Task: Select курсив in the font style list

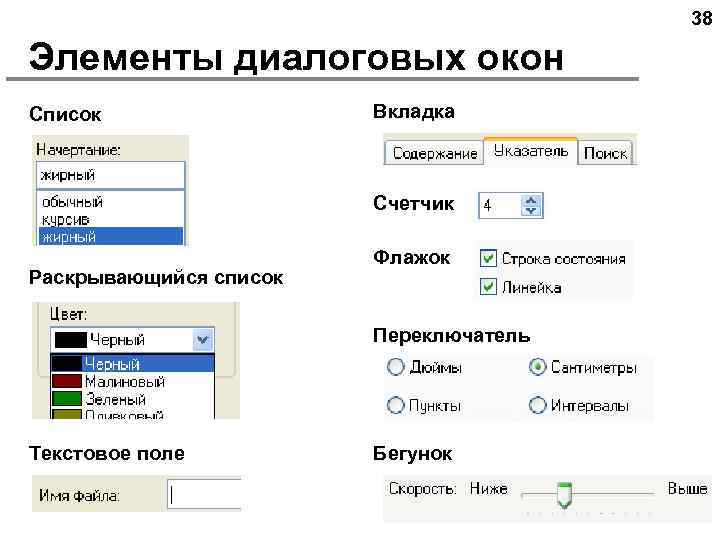Action: point(111,219)
